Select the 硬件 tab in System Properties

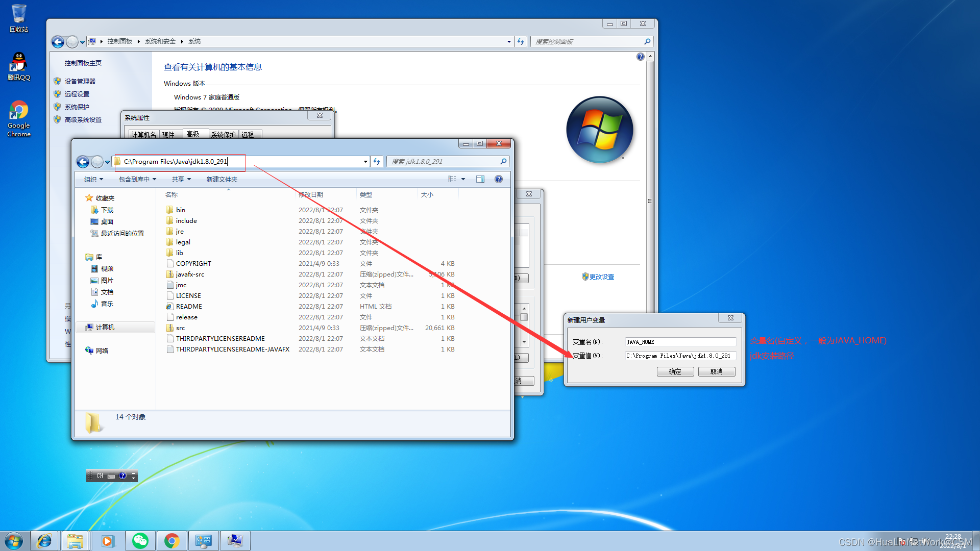coord(168,135)
